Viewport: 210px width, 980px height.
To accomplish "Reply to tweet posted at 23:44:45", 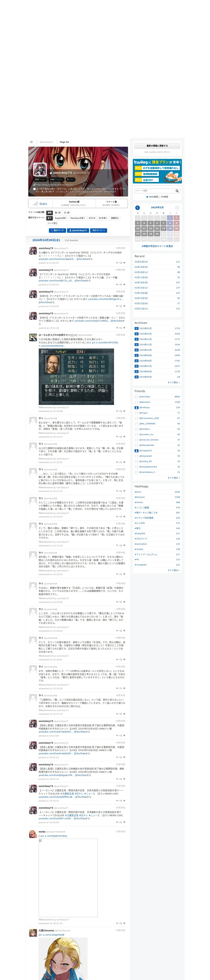I will click(x=117, y=263).
